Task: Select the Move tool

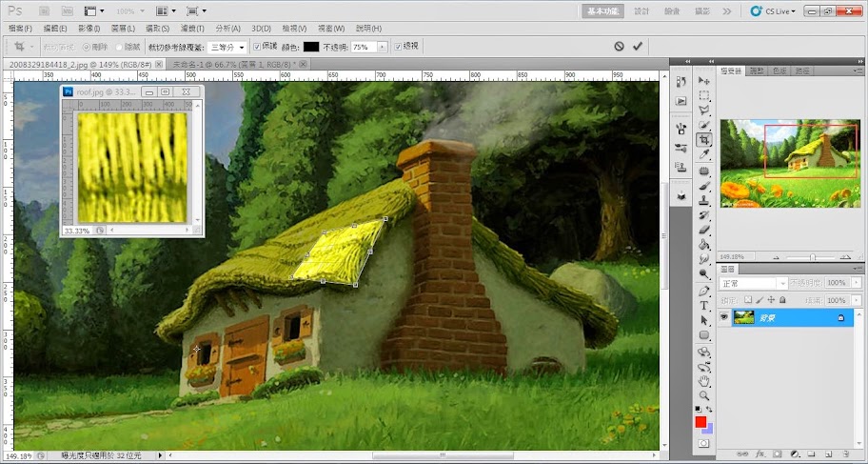Action: pos(703,82)
